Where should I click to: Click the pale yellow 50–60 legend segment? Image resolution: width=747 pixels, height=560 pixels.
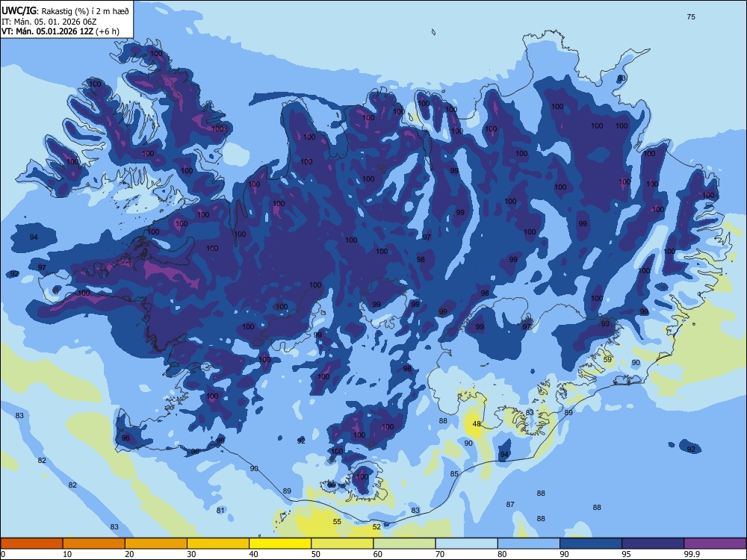pos(342,544)
